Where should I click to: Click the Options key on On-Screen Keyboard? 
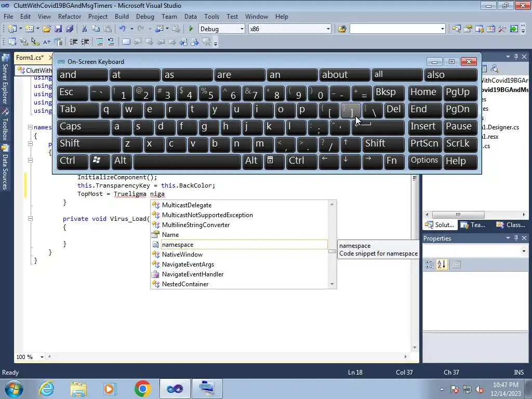(x=425, y=162)
